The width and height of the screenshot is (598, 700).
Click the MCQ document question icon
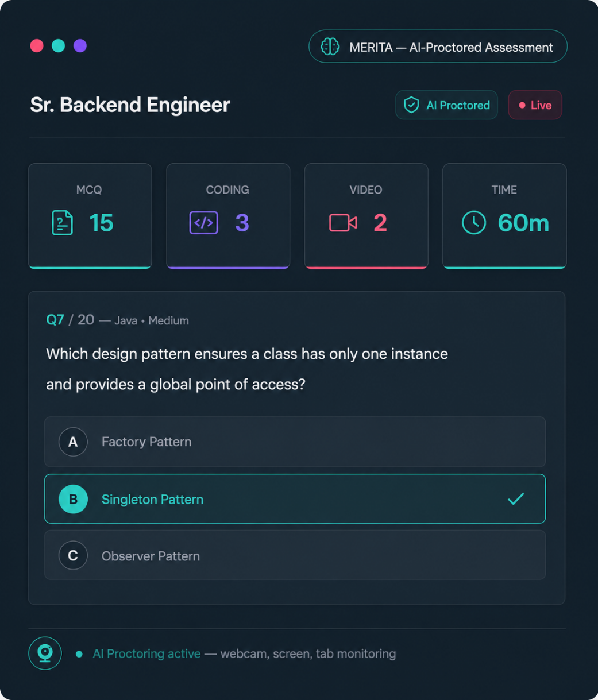pyautogui.click(x=62, y=223)
